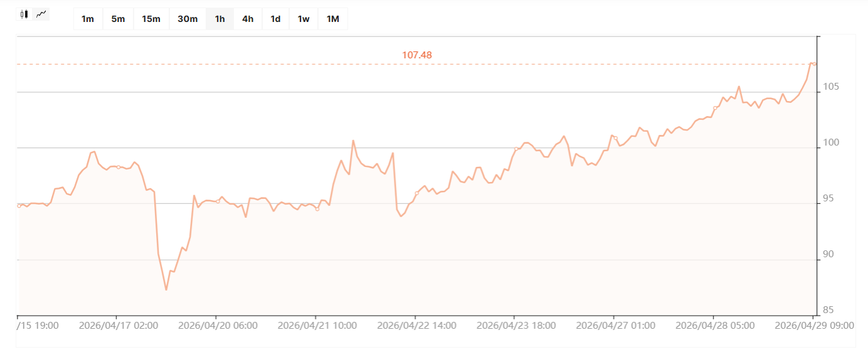The image size is (868, 352).
Task: Pick the 1w interval
Action: tap(304, 19)
